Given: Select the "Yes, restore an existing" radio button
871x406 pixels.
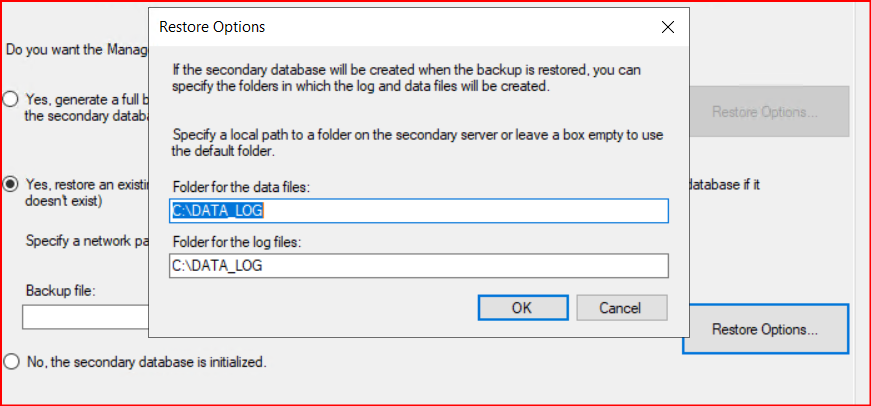Looking at the screenshot, I should click(x=11, y=184).
